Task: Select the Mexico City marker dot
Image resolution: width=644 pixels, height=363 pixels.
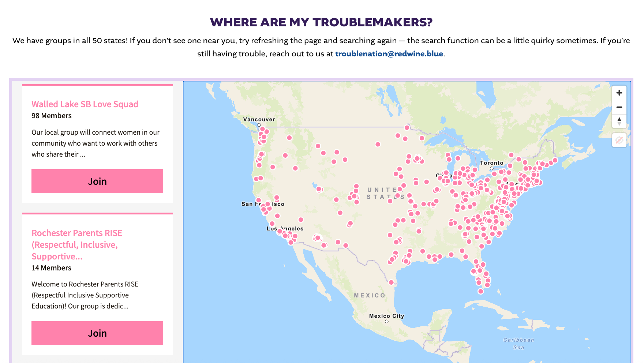Action: click(387, 322)
